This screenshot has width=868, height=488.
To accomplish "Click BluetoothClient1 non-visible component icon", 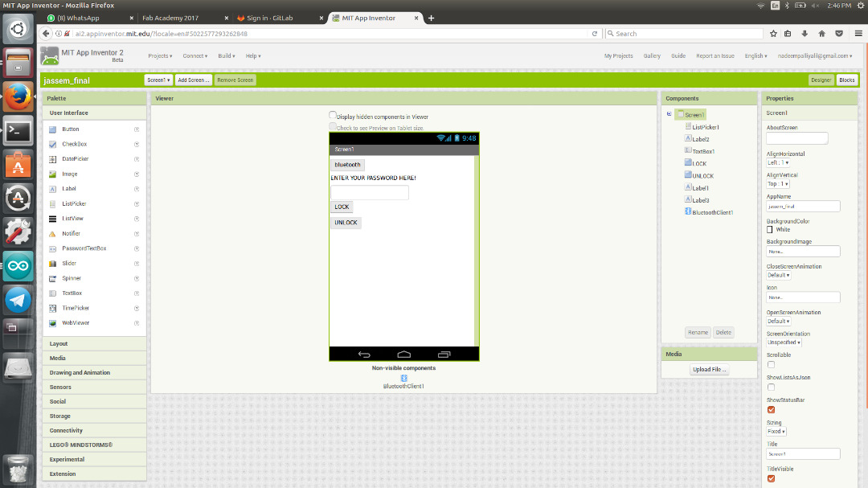I will pos(403,378).
